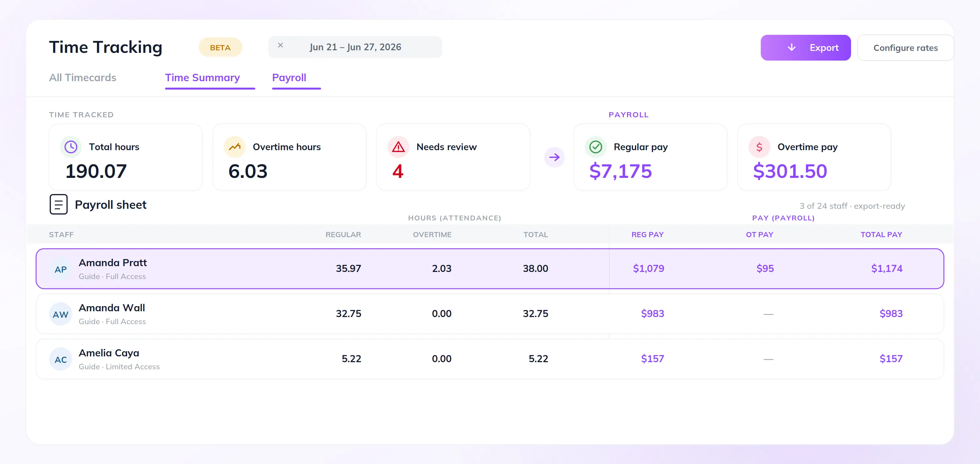Sort by the OVERTIME column header

pos(432,235)
